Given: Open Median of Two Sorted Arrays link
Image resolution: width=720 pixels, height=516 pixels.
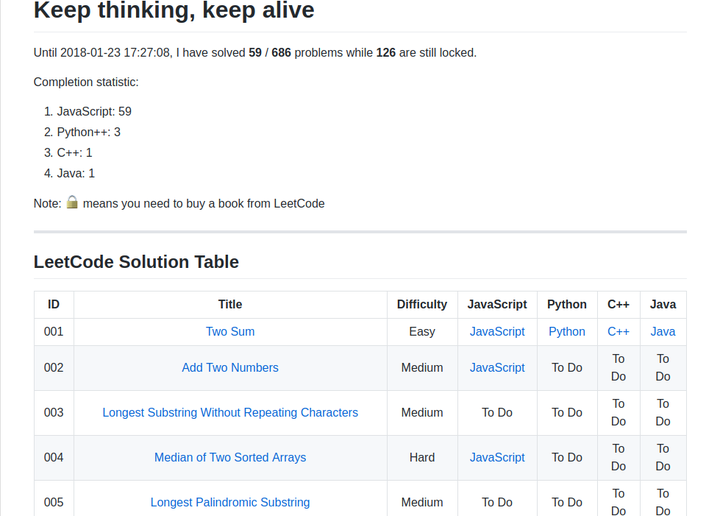Looking at the screenshot, I should [x=230, y=457].
